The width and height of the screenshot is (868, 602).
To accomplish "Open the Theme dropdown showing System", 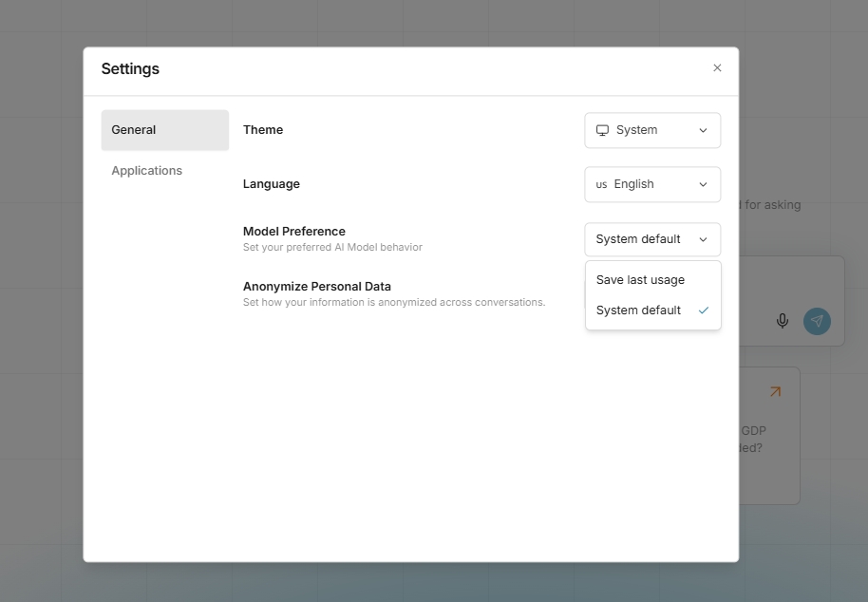I will [x=651, y=130].
